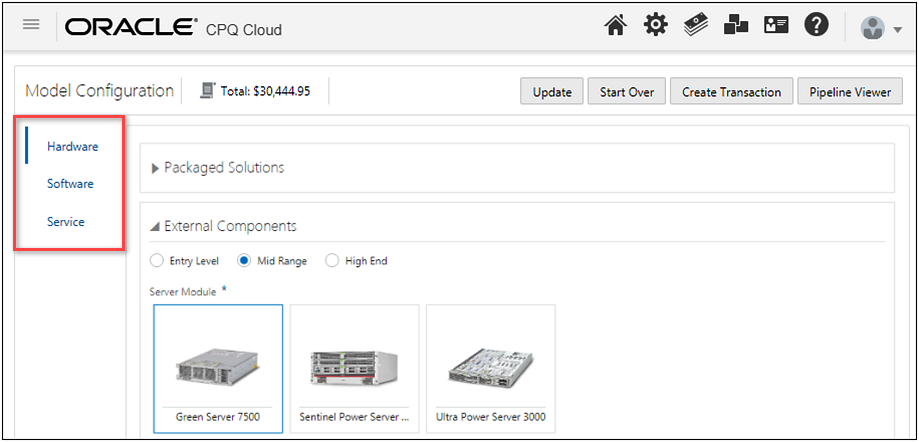Switch to the Software tab
The image size is (919, 442).
70,184
